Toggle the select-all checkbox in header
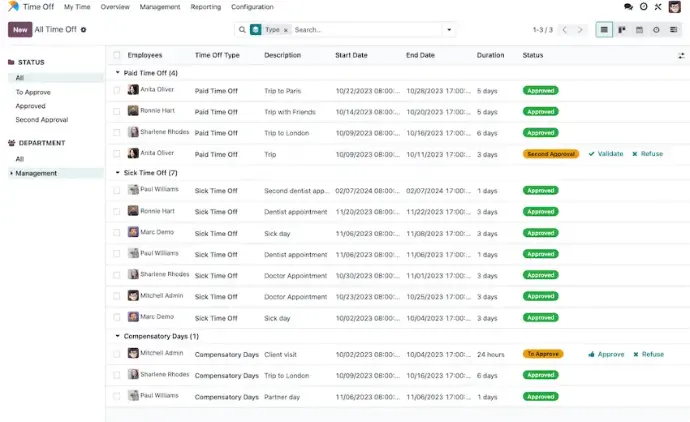The image size is (690, 422). click(117, 55)
